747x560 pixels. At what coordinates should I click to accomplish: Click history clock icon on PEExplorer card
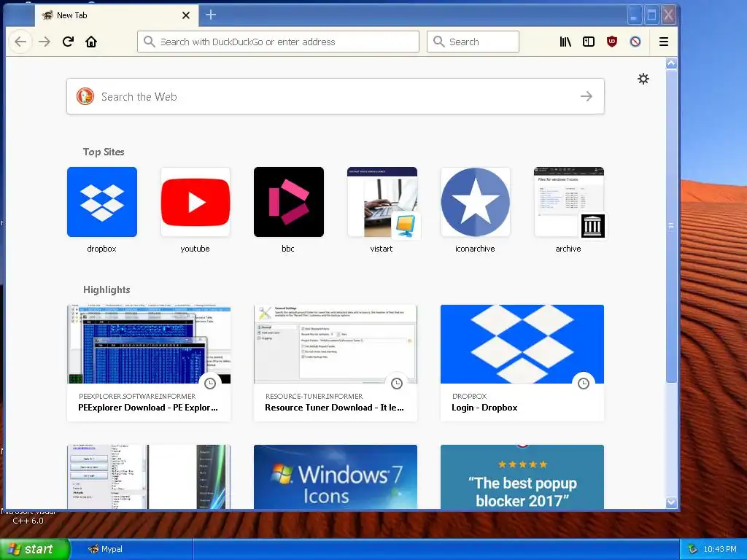(210, 384)
